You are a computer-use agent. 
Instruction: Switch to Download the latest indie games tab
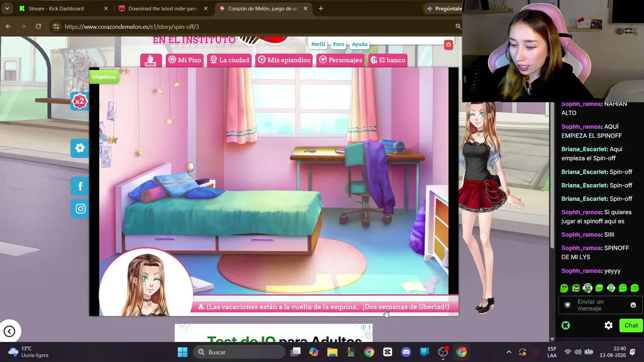click(x=163, y=9)
